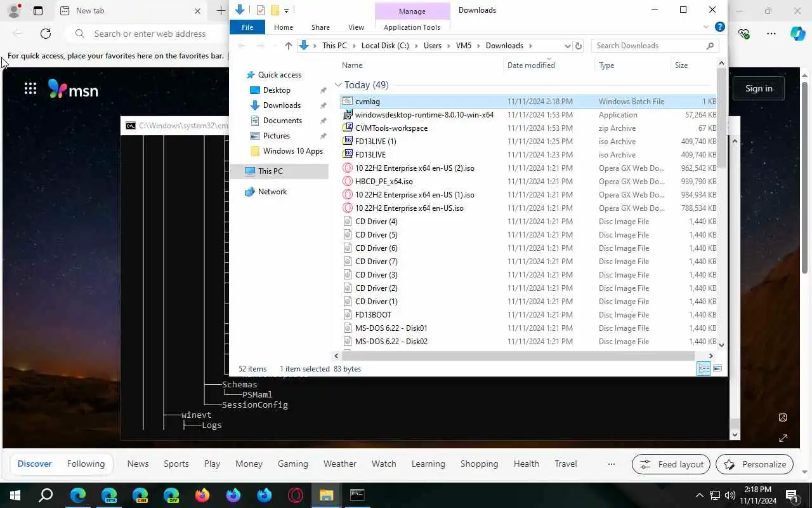Select the HBCD_PE_x64.iso file

pyautogui.click(x=529, y=182)
